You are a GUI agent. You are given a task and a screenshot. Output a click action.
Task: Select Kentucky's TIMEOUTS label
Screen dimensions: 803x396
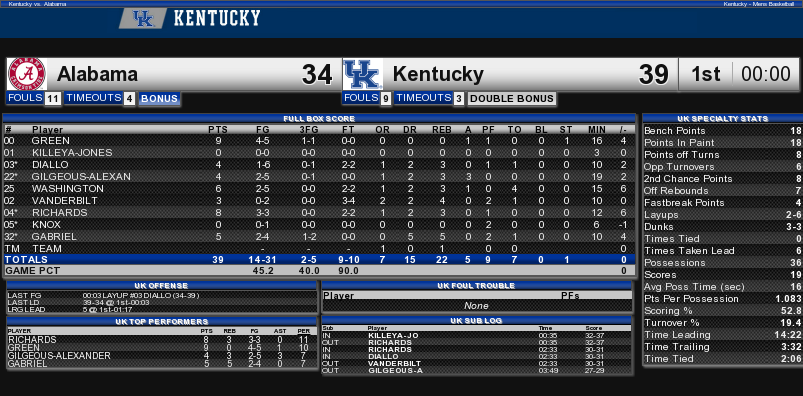[423, 98]
